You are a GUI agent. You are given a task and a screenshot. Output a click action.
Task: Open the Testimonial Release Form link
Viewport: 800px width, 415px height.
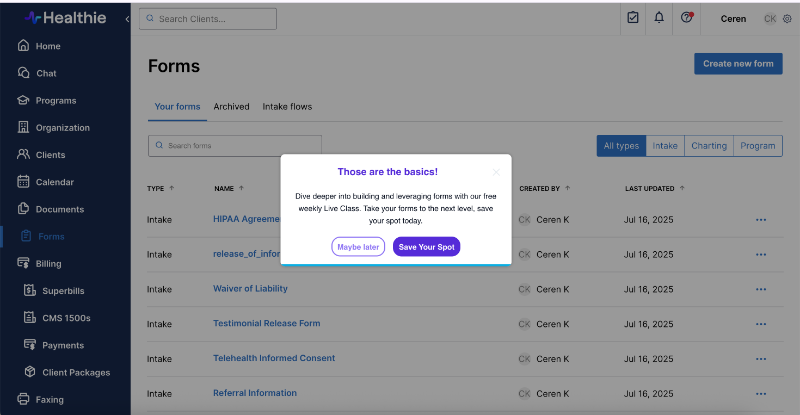(266, 323)
